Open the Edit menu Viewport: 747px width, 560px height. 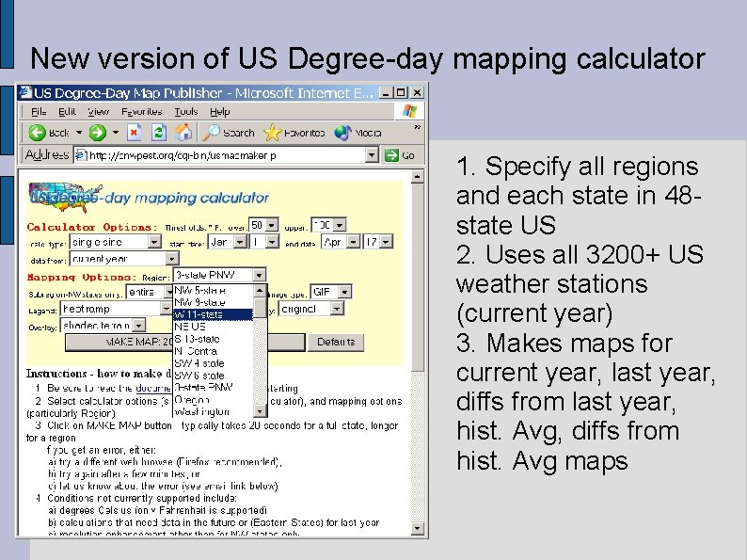pos(67,111)
